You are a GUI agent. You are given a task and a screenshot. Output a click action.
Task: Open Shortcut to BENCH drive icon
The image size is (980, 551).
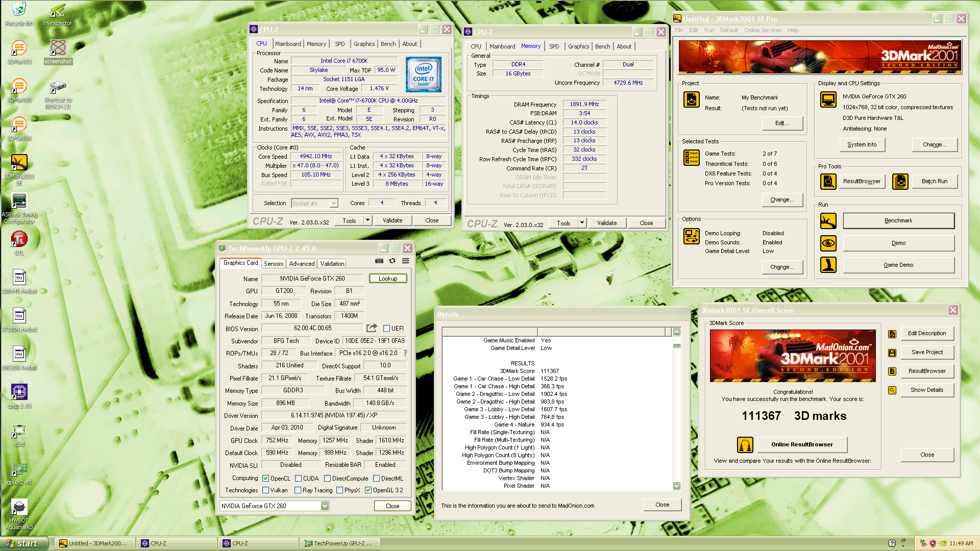(58, 86)
